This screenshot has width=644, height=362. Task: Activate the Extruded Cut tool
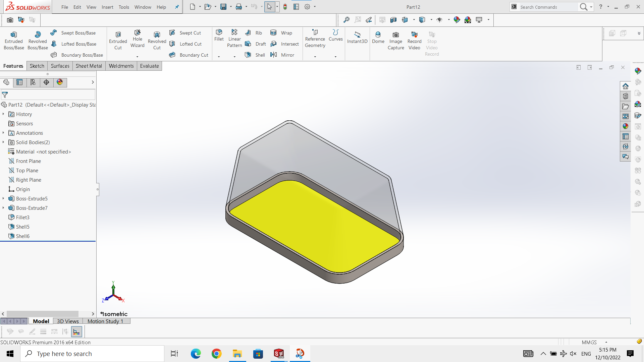(118, 41)
